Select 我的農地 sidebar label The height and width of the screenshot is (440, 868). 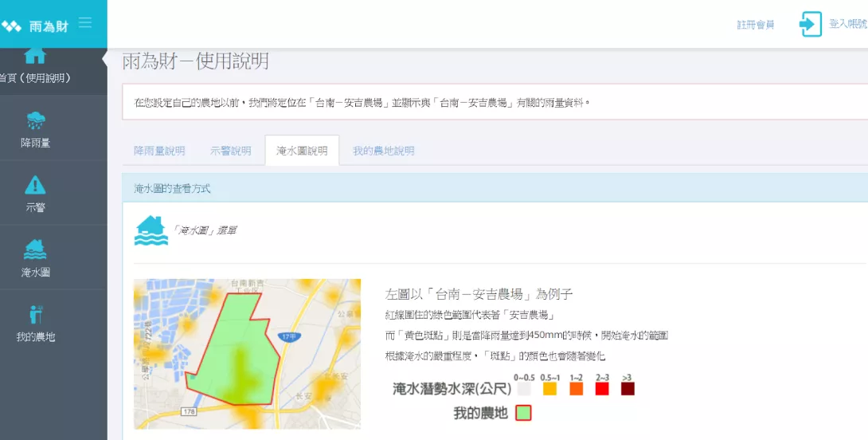pos(35,336)
